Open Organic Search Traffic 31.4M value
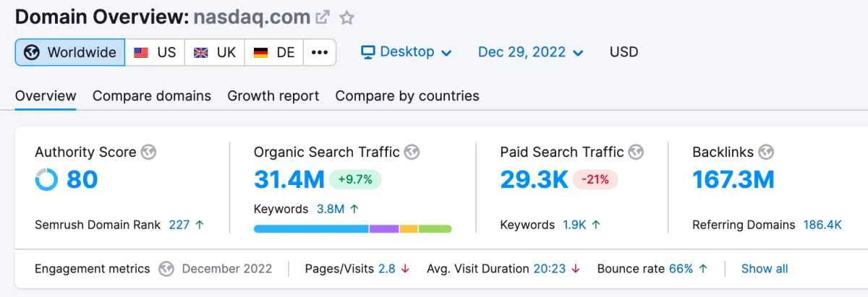The width and height of the screenshot is (868, 297). (x=289, y=180)
